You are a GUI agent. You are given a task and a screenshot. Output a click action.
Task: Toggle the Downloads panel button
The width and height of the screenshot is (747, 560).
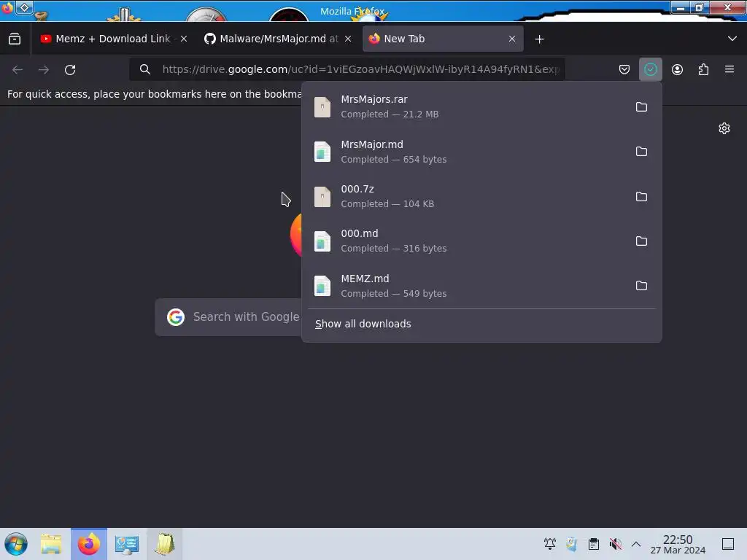point(650,69)
